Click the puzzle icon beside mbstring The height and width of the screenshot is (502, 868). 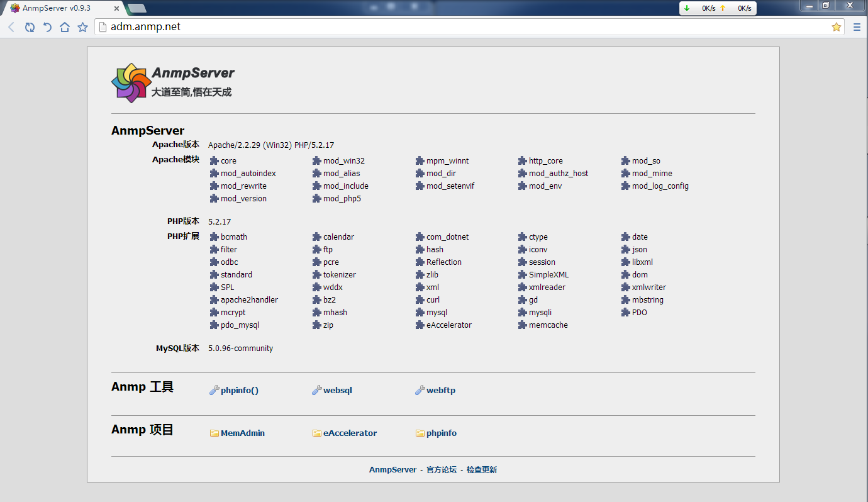[x=626, y=300]
